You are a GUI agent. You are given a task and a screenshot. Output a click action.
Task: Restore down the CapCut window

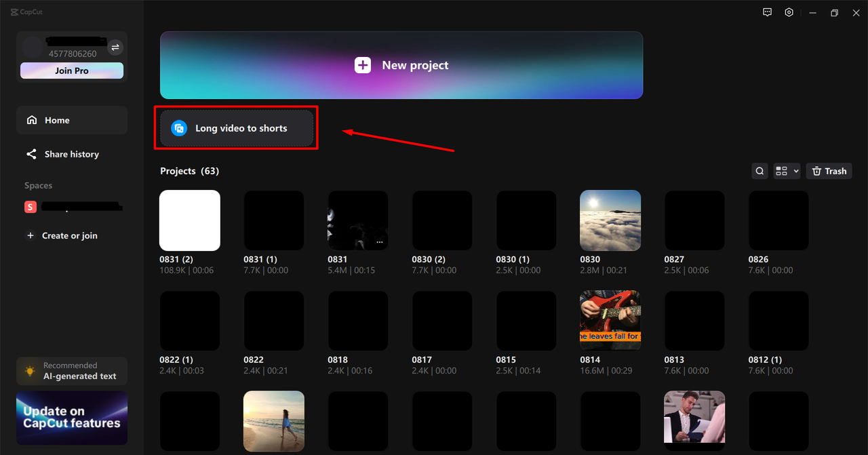tap(834, 12)
